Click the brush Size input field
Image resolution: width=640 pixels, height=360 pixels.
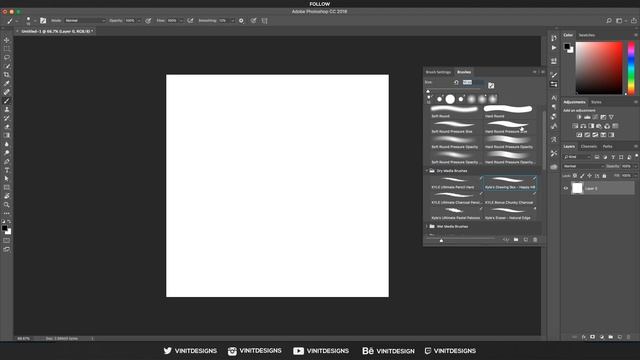473,82
